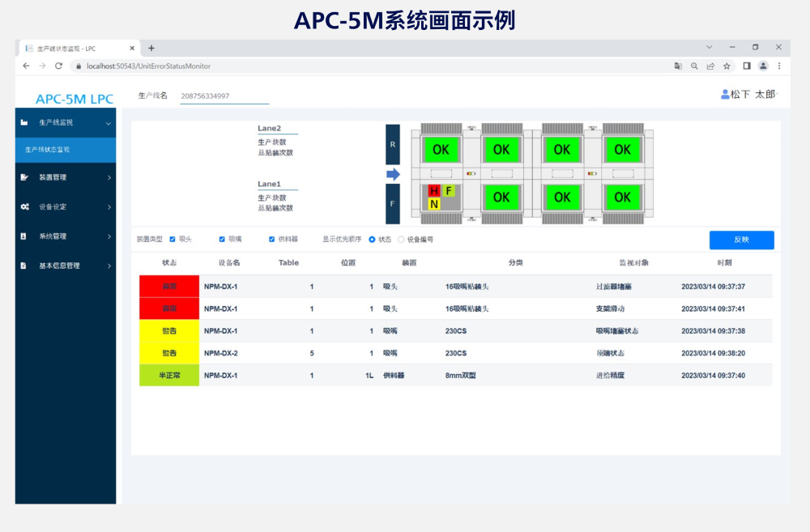
Task: Click the blue flow direction arrow
Action: (393, 174)
